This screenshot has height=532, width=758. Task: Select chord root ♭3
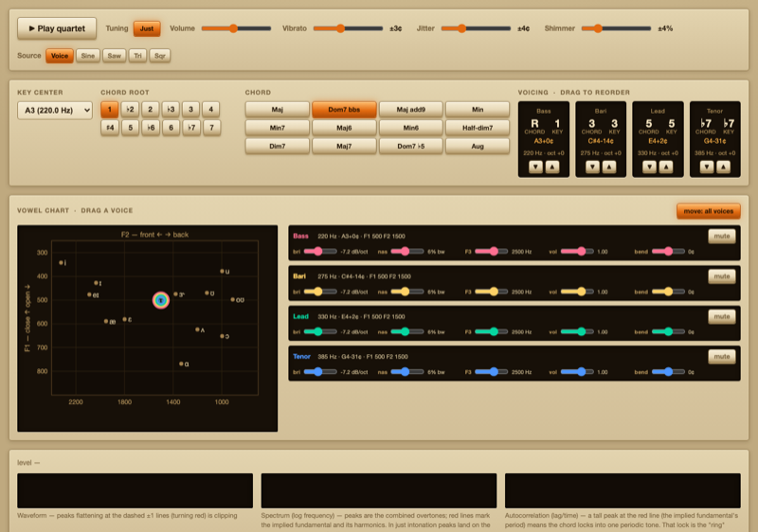click(171, 109)
